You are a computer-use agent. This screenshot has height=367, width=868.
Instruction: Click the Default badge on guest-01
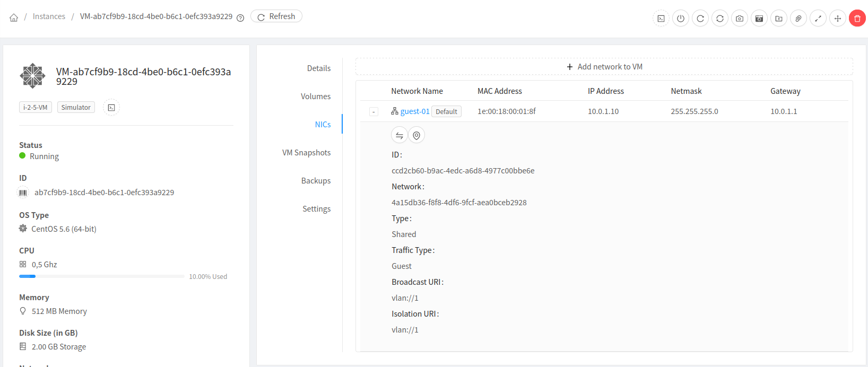click(446, 112)
